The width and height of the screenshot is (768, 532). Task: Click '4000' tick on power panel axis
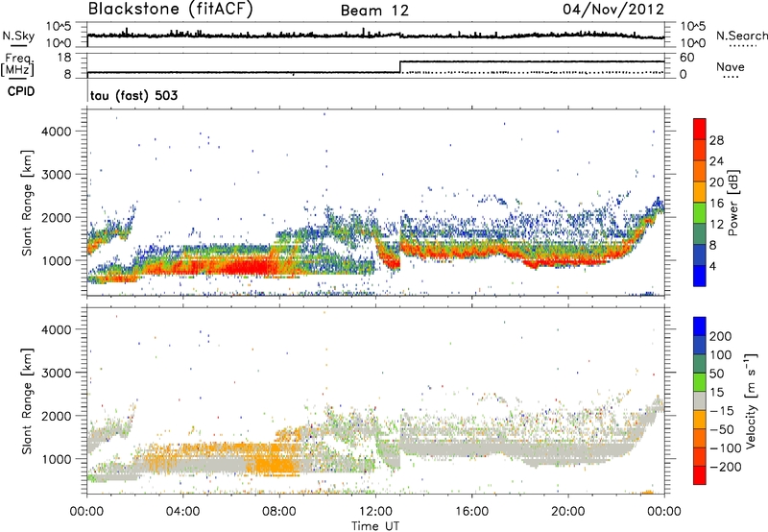(x=56, y=132)
